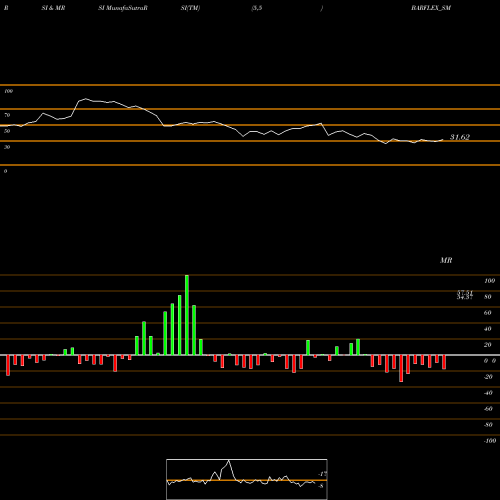Click the 'SI(TM)' header label
The width and height of the screenshot is (500, 500).
click(190, 8)
